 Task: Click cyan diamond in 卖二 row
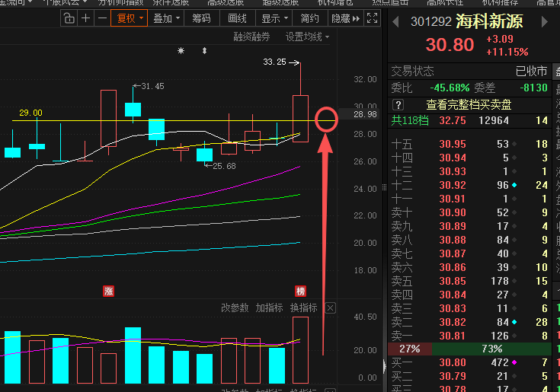tap(514, 322)
